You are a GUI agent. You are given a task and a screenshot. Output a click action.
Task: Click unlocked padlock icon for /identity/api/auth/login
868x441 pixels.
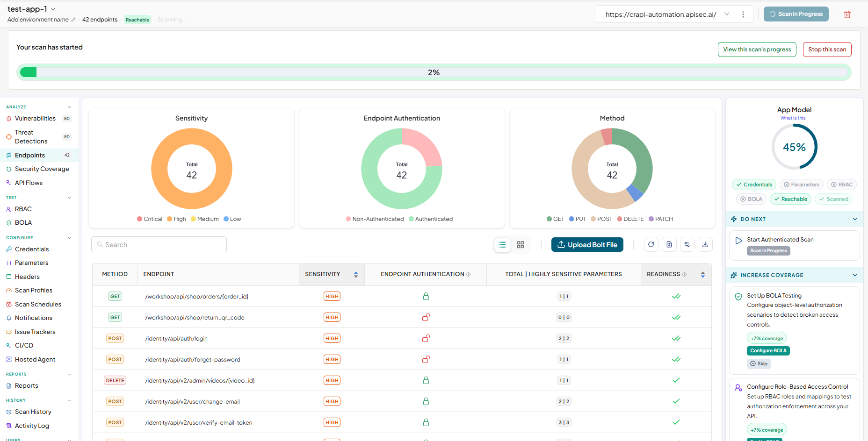[426, 338]
